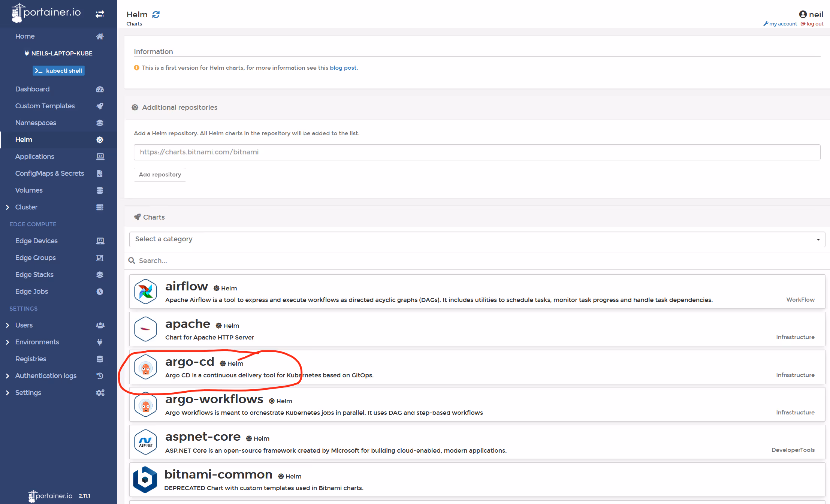The width and height of the screenshot is (830, 504).
Task: Select the NEILS-LAPTOP-KUBE environment label
Action: click(x=58, y=53)
